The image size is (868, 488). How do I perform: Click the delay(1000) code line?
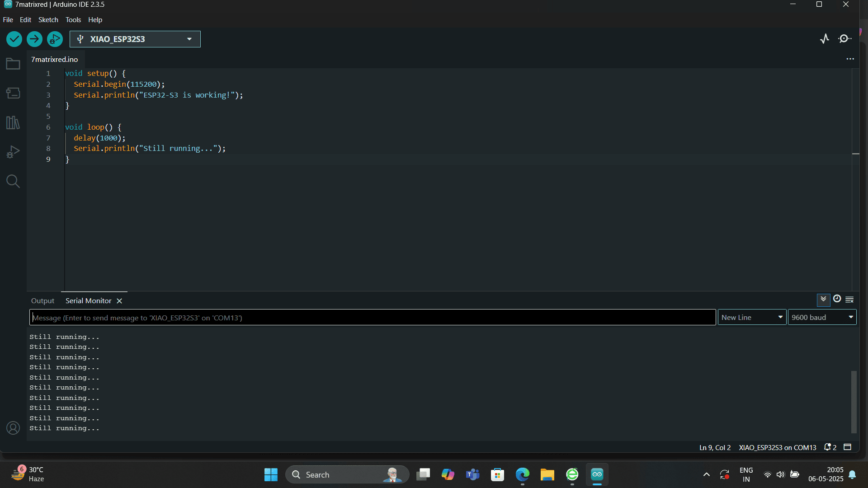click(x=99, y=138)
